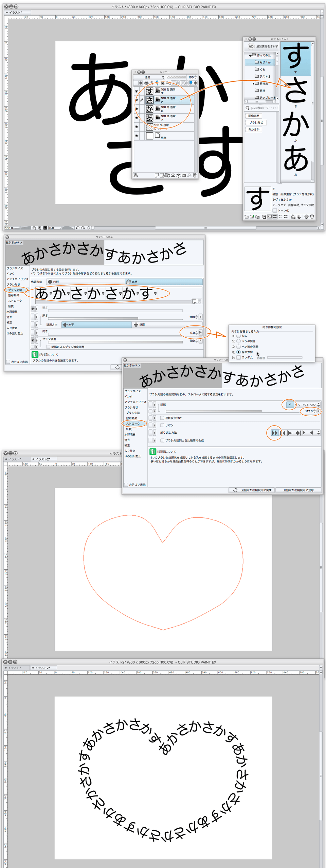Hide the か layer via its eye icon
The width and height of the screenshot is (326, 868).
pyautogui.click(x=137, y=109)
